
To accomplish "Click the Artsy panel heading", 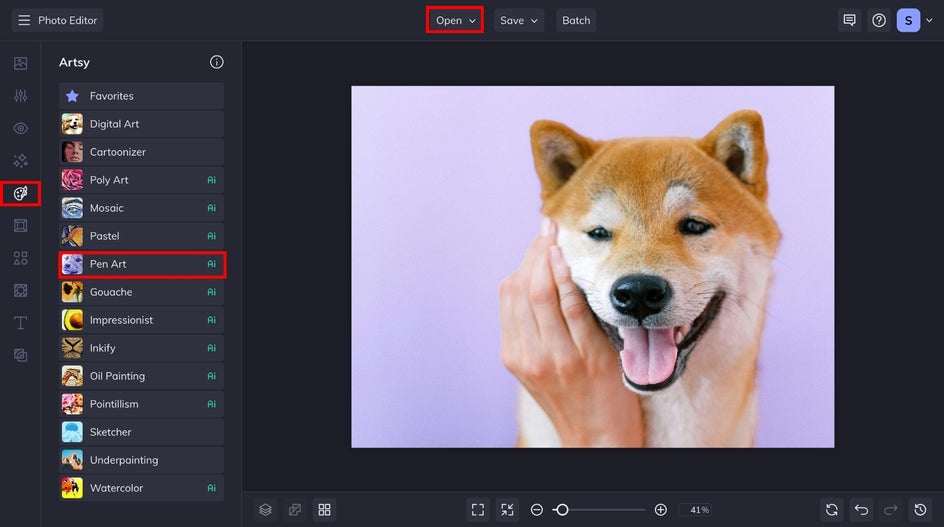I will click(x=74, y=62).
